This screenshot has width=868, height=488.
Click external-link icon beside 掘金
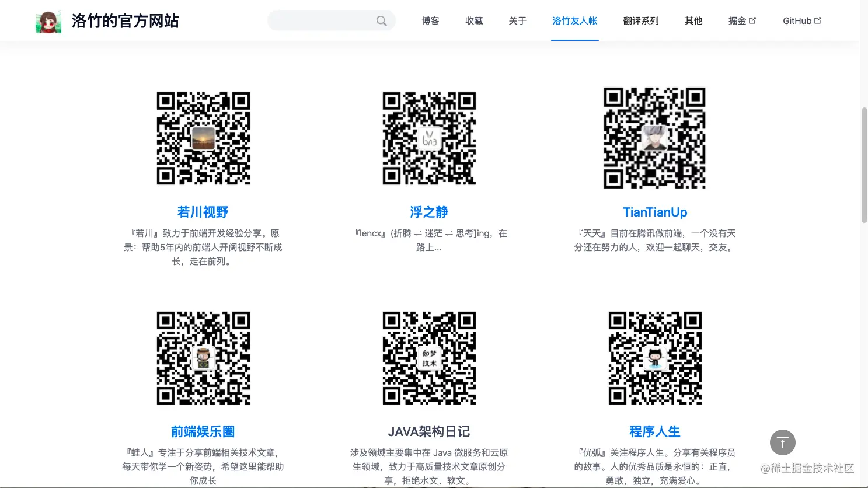[752, 20]
